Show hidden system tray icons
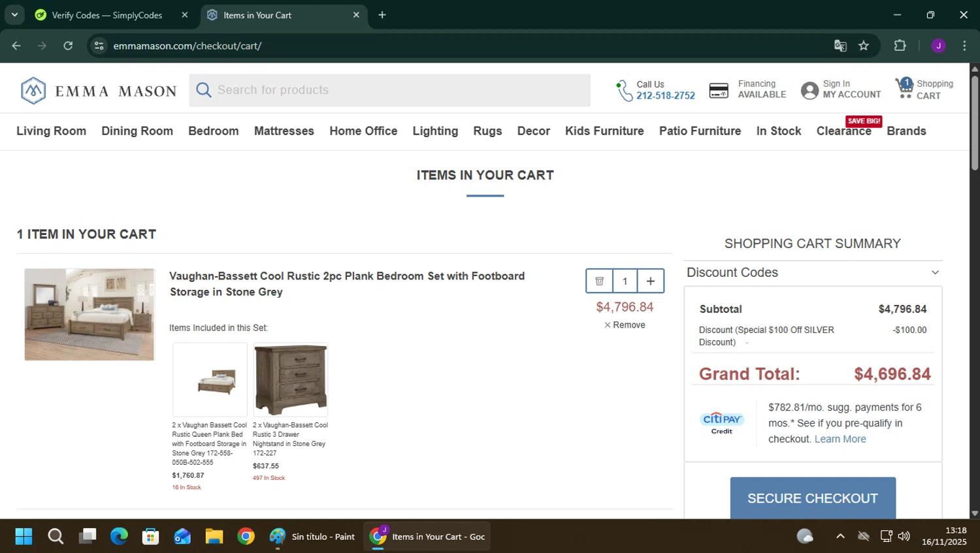 [840, 537]
